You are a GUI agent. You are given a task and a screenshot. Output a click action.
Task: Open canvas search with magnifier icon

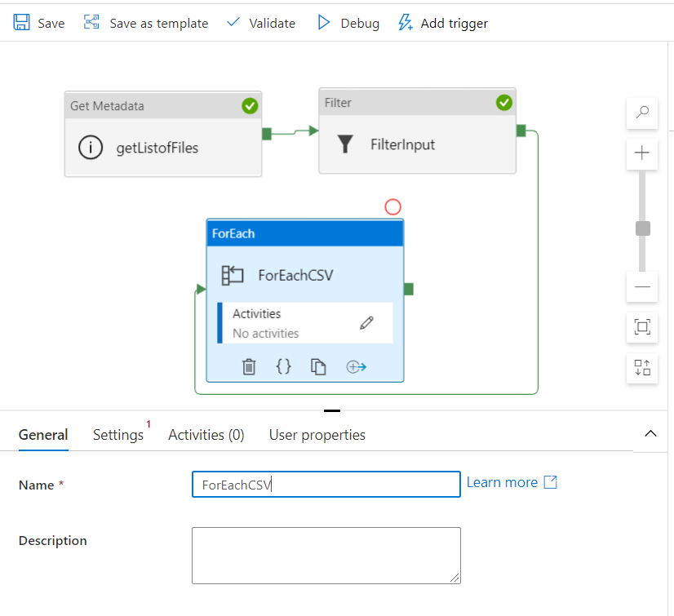pyautogui.click(x=642, y=113)
